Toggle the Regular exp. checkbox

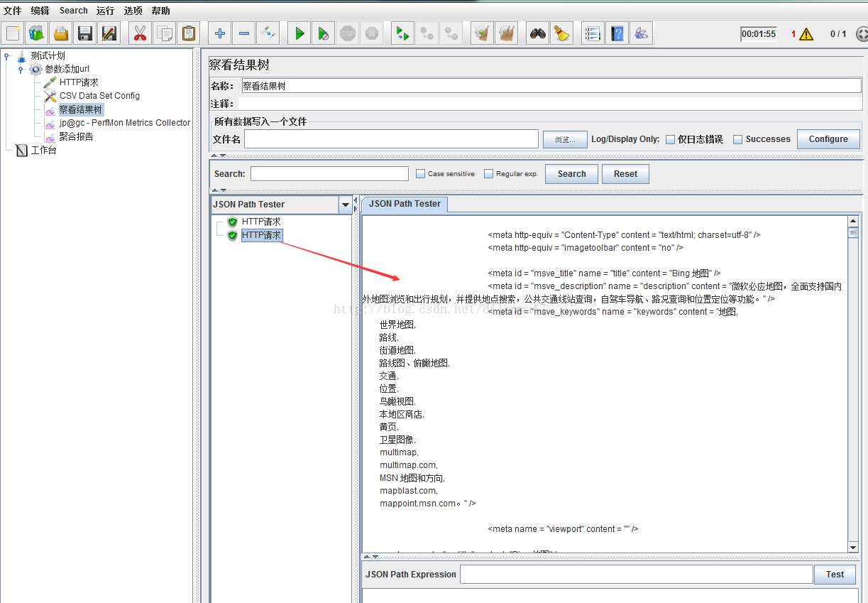coord(488,173)
